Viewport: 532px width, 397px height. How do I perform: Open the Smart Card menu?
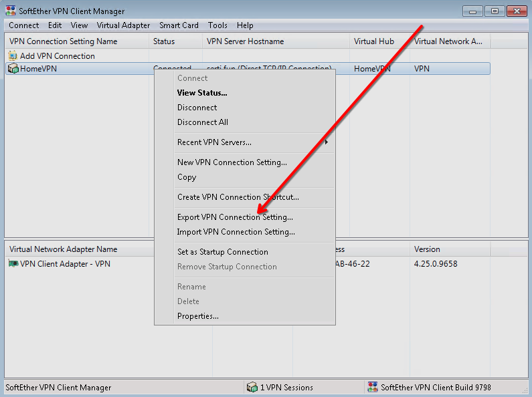(179, 25)
